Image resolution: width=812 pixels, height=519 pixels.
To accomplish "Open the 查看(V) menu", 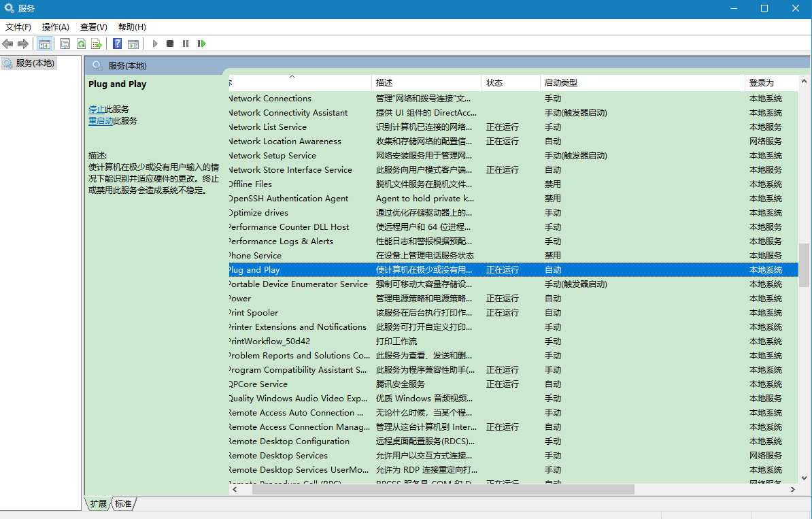I will coord(94,27).
